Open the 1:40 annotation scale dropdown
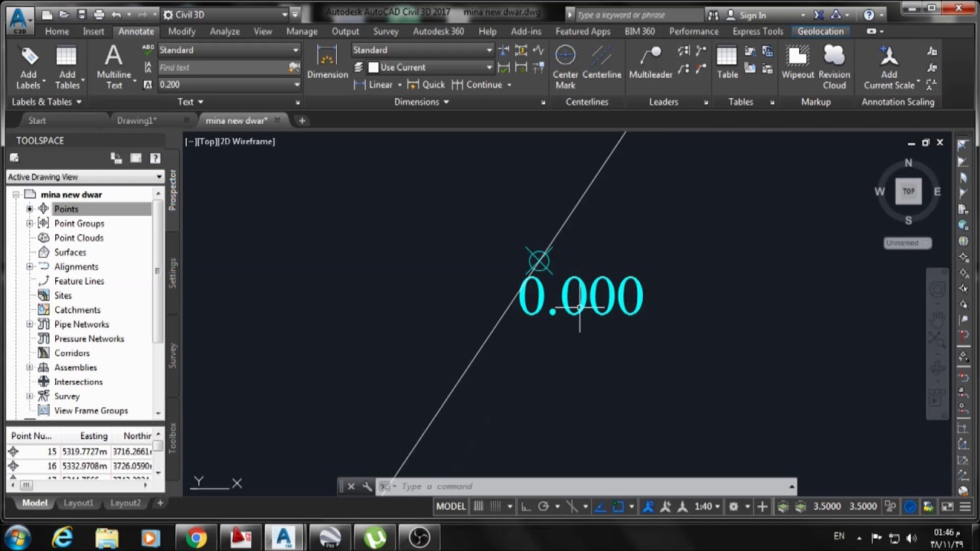This screenshot has height=551, width=980. click(x=707, y=507)
